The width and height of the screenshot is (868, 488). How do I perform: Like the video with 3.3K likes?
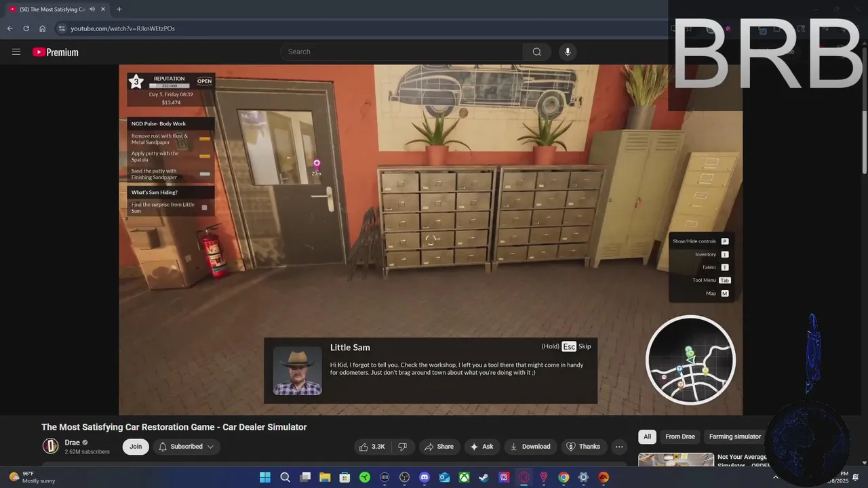(372, 447)
